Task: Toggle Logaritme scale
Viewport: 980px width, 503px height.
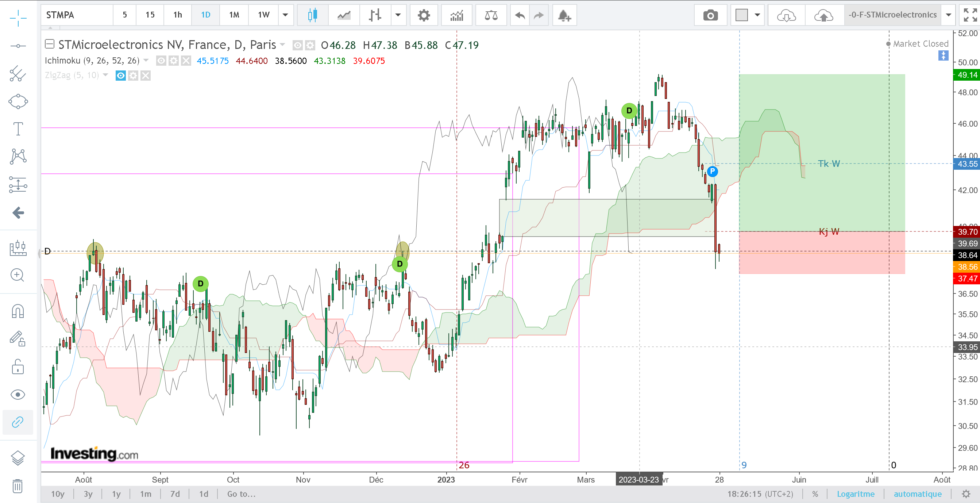Action: point(856,494)
